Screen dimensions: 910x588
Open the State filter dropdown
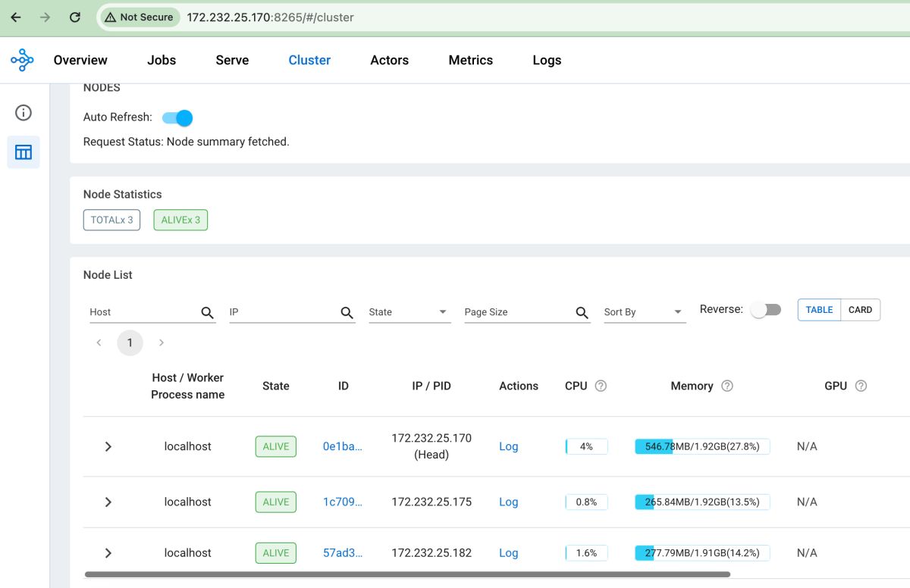coord(409,312)
